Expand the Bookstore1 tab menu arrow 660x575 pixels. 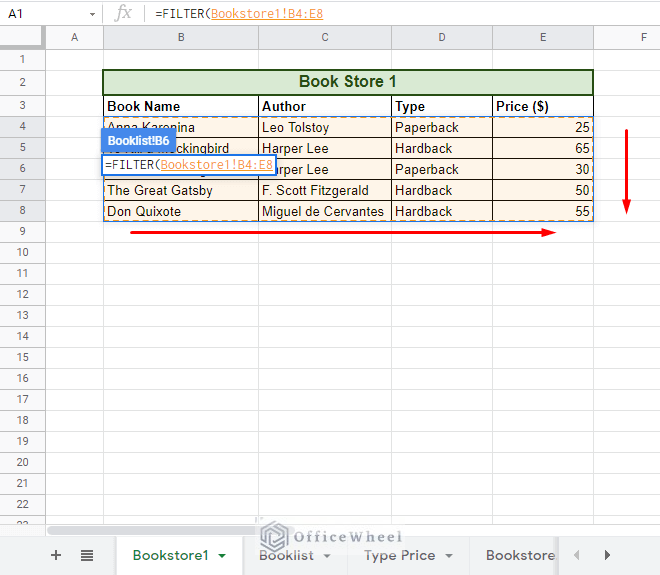(x=222, y=556)
